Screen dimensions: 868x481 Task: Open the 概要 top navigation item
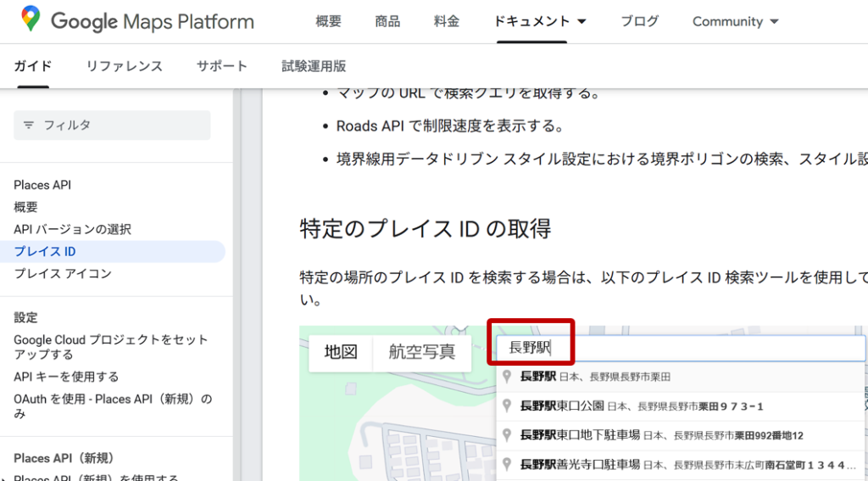328,21
